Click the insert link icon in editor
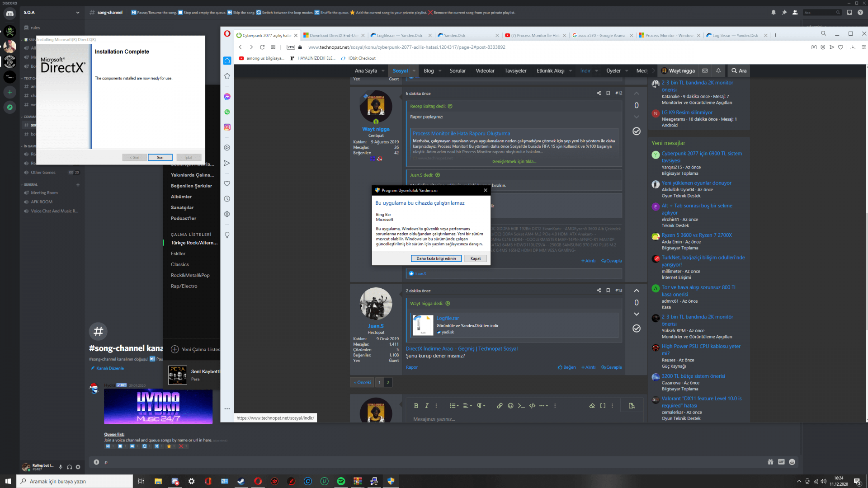This screenshot has width=868, height=488. click(x=500, y=406)
